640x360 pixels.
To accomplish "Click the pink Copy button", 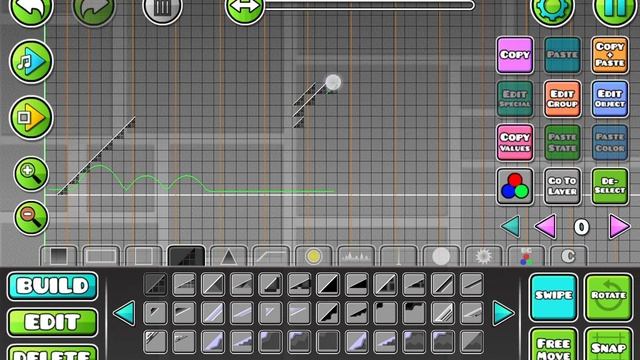I will [x=515, y=55].
